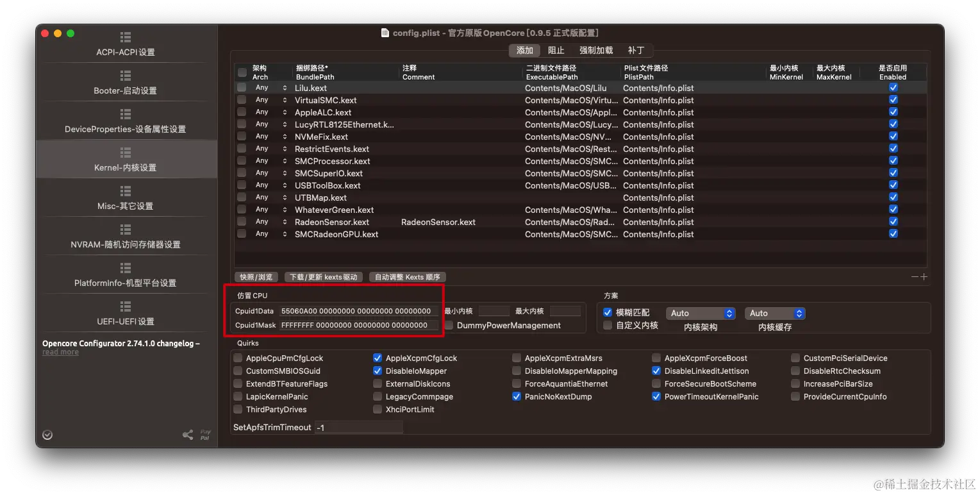Click the circled checkmark icon in sidebar footer
Image resolution: width=980 pixels, height=495 pixels.
pyautogui.click(x=47, y=435)
